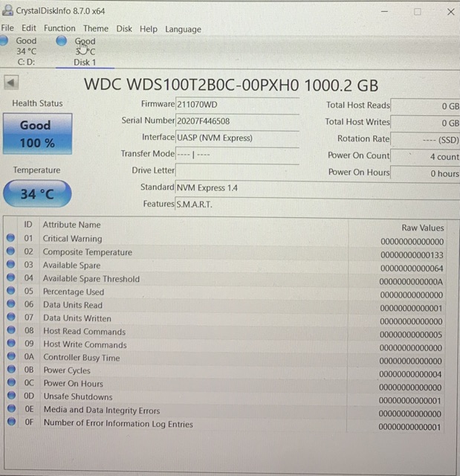Select the Data Units Written attribute name
Image resolution: width=460 pixels, height=476 pixels.
click(77, 318)
